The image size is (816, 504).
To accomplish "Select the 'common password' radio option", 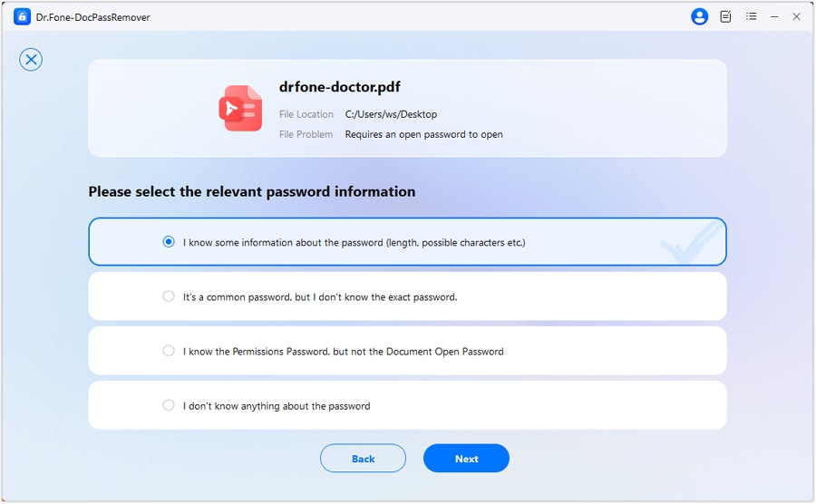I will pyautogui.click(x=169, y=296).
